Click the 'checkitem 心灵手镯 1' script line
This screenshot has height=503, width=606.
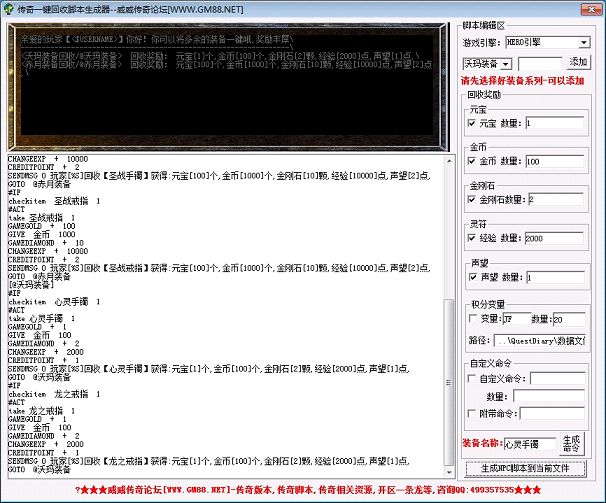point(54,302)
